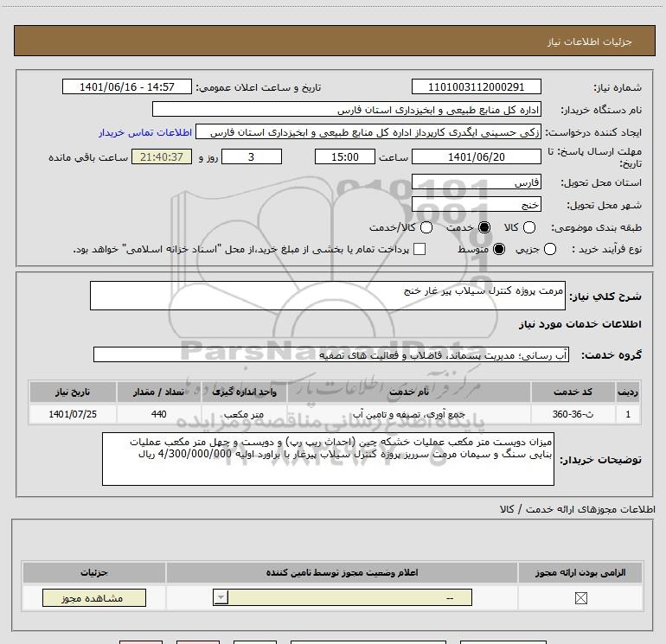Click the remaining time 21:40:37 field
The height and width of the screenshot is (644, 666).
[x=162, y=157]
